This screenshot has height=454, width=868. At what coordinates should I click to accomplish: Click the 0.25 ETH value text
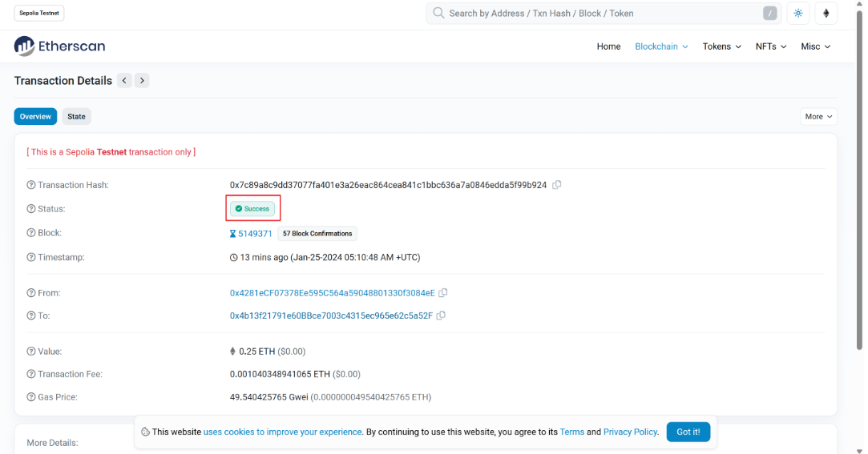(256, 352)
